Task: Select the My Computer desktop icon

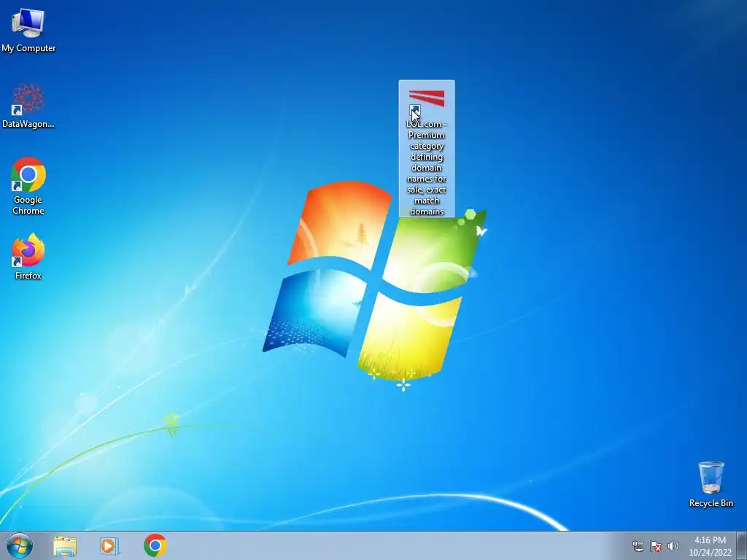Action: (x=28, y=28)
